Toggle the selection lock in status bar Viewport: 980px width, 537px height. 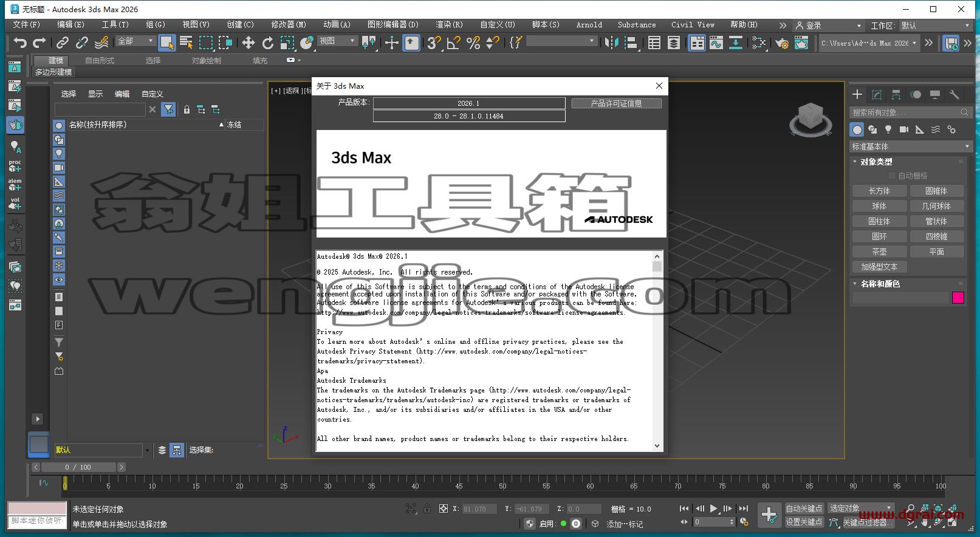click(427, 509)
